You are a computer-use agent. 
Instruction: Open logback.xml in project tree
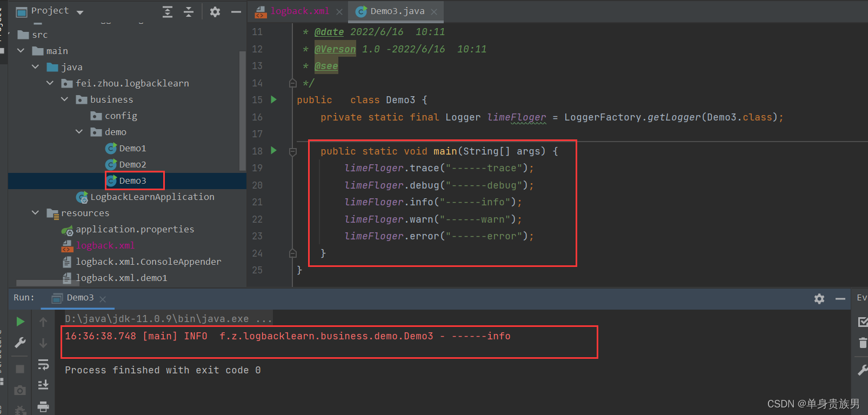[105, 245]
